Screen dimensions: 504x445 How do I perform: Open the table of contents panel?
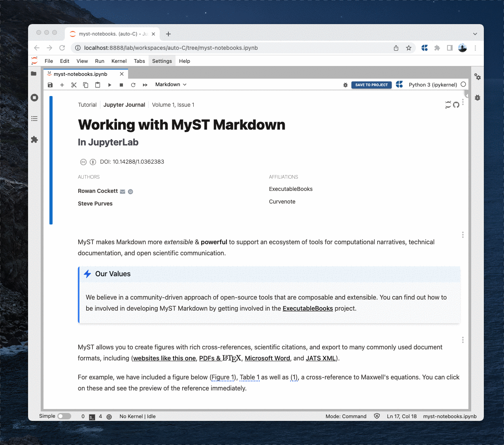[34, 119]
